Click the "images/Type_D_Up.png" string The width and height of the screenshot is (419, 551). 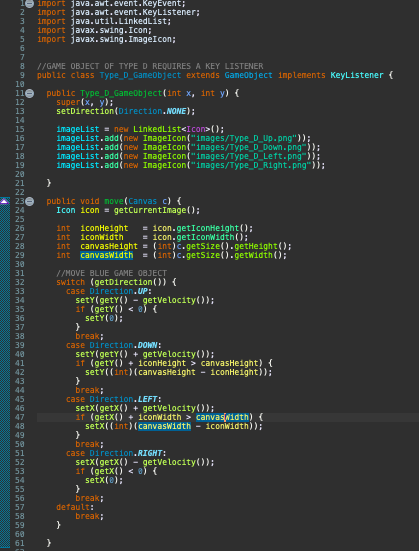pyautogui.click(x=246, y=138)
